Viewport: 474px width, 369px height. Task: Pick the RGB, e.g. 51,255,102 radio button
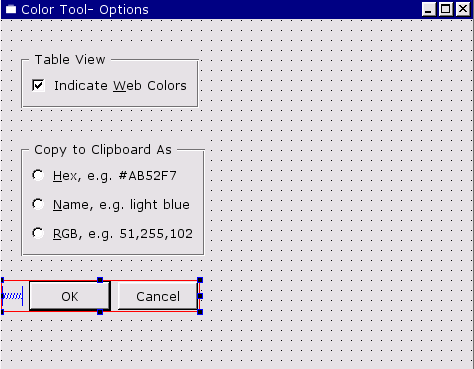38,233
